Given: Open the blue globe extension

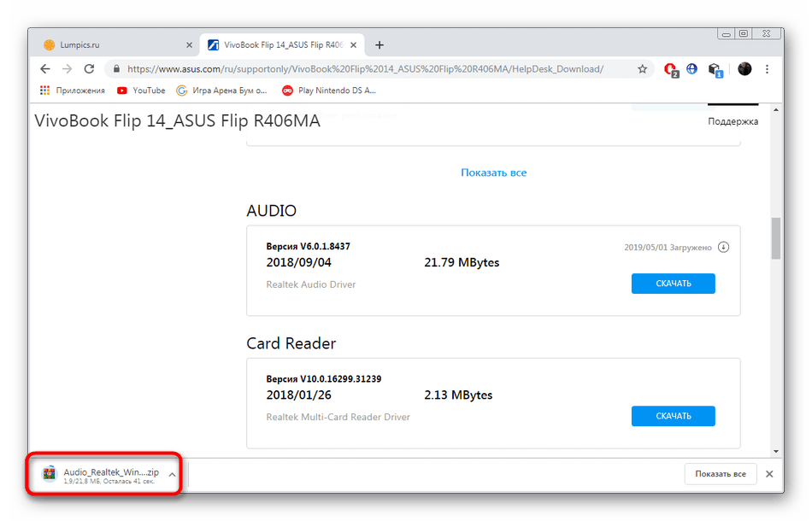Looking at the screenshot, I should (x=691, y=68).
